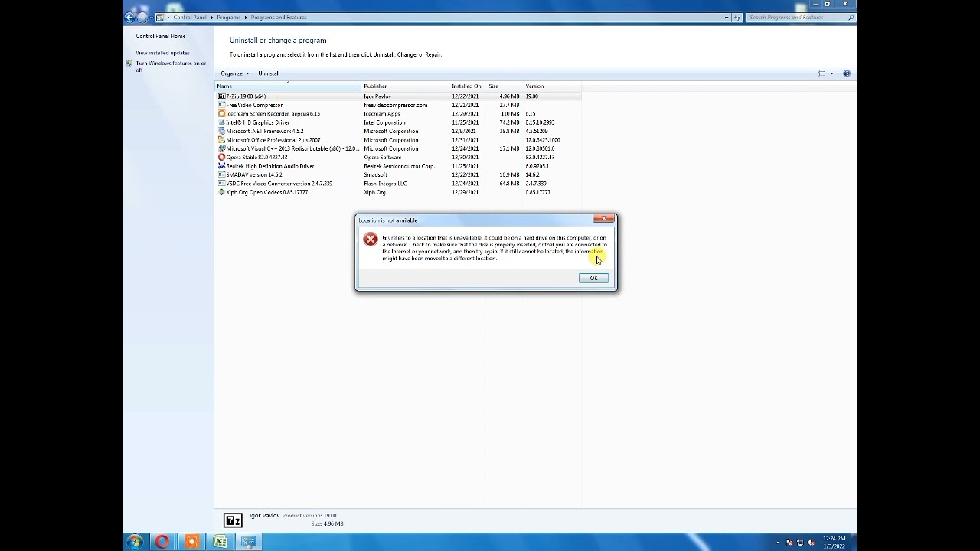Sort the list by the Publisher column
Viewport: 980px width, 551px height.
pyautogui.click(x=405, y=86)
